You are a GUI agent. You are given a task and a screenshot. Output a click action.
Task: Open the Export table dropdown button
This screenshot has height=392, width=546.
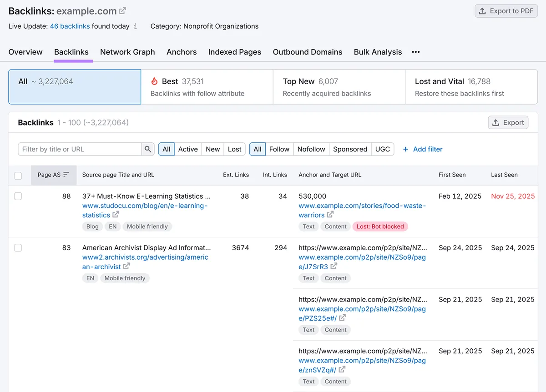click(x=508, y=122)
